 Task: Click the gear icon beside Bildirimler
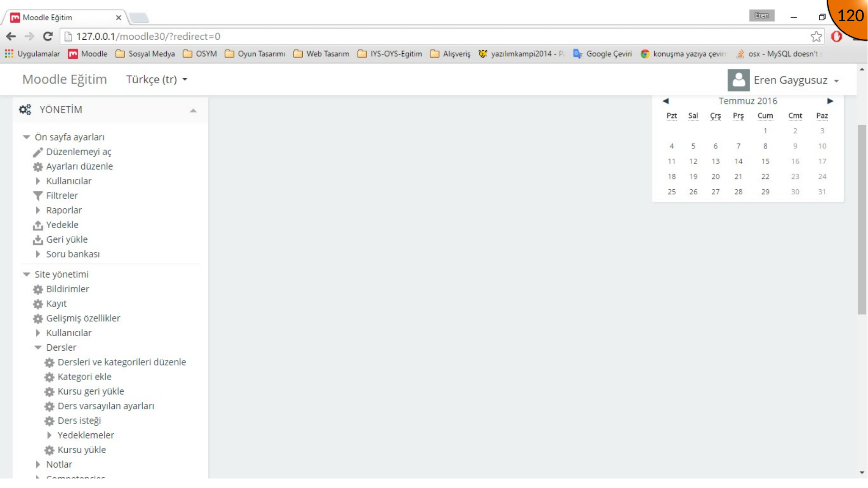point(38,289)
